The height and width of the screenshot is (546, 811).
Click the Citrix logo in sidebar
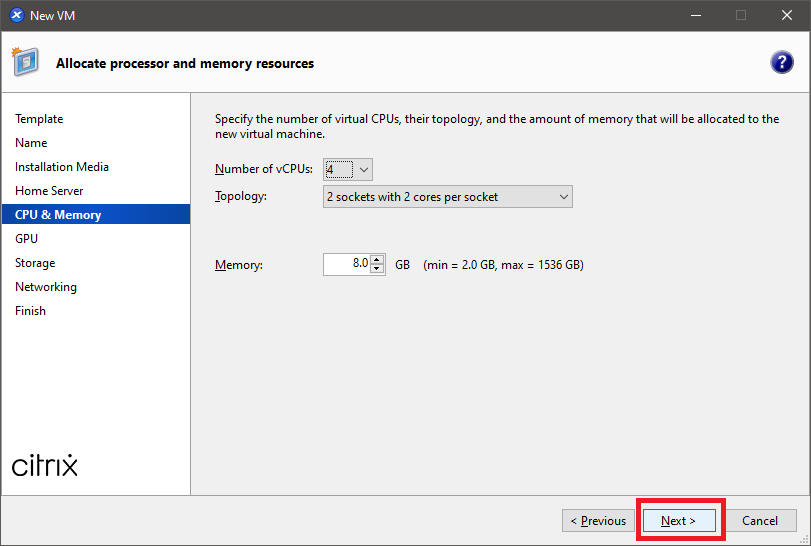(x=45, y=465)
